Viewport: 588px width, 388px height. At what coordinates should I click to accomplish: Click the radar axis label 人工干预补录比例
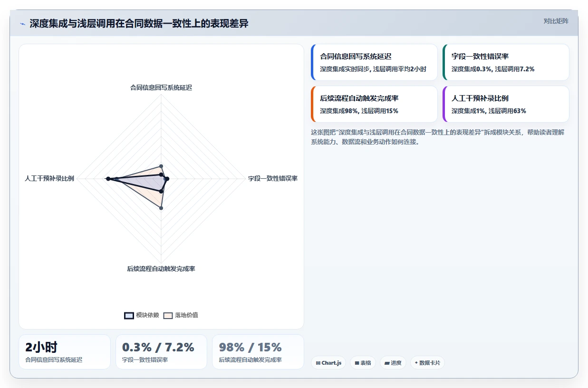click(49, 178)
